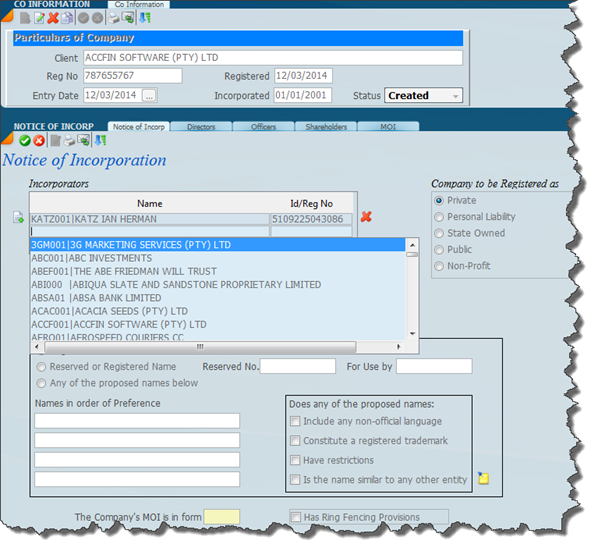The width and height of the screenshot is (598, 555).
Task: Click the edit record icon in Co Information toolbar
Action: (x=39, y=18)
